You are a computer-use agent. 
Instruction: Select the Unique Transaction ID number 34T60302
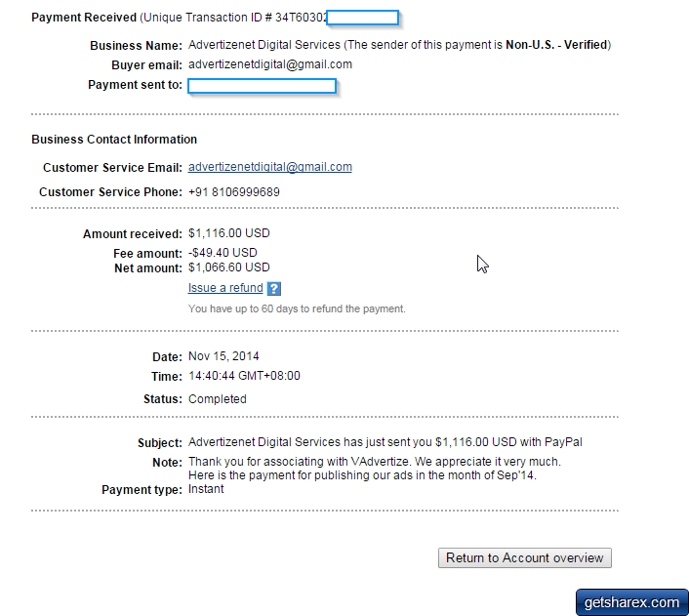[x=301, y=18]
